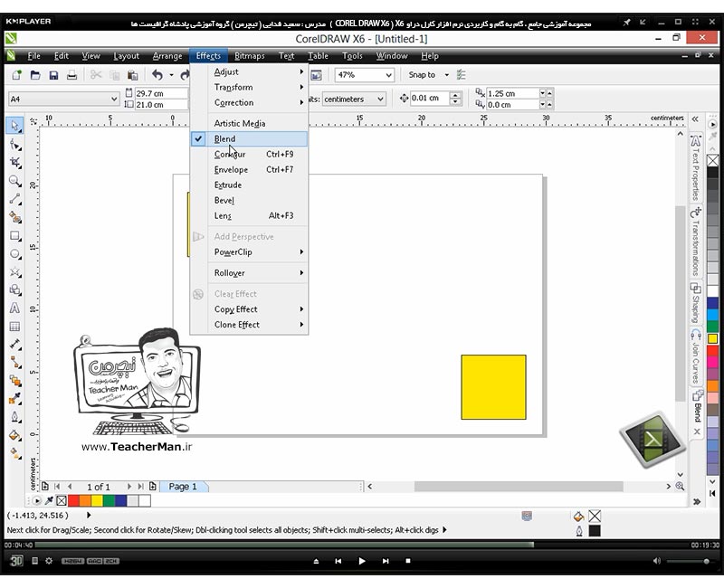The image size is (724, 588).
Task: Click the Undo arrow icon
Action: click(157, 75)
